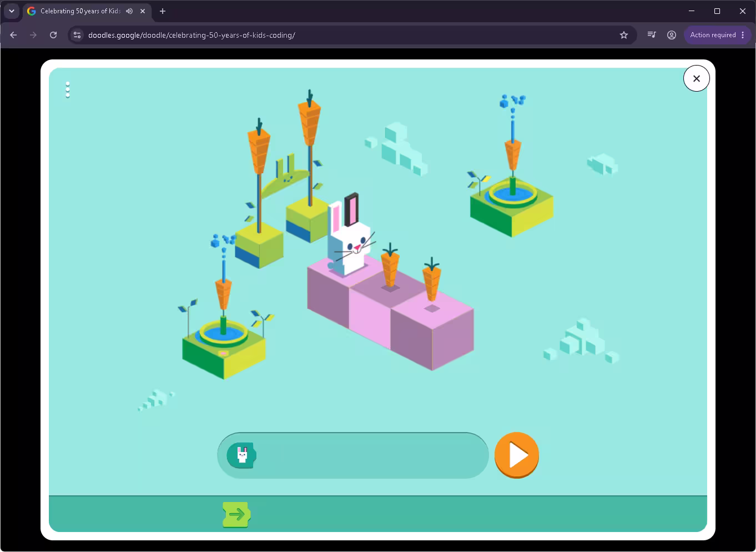
Task: Click the address bar URL
Action: 191,35
